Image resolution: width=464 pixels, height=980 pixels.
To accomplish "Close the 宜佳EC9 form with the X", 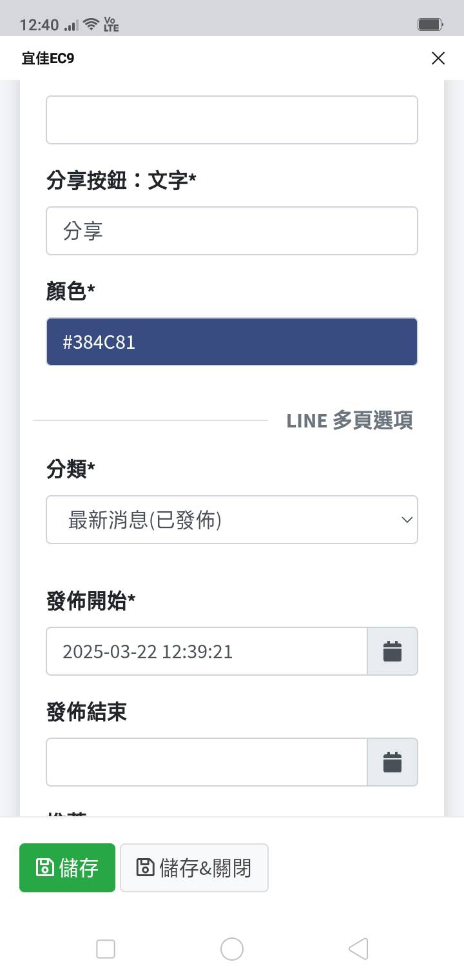I will 438,58.
